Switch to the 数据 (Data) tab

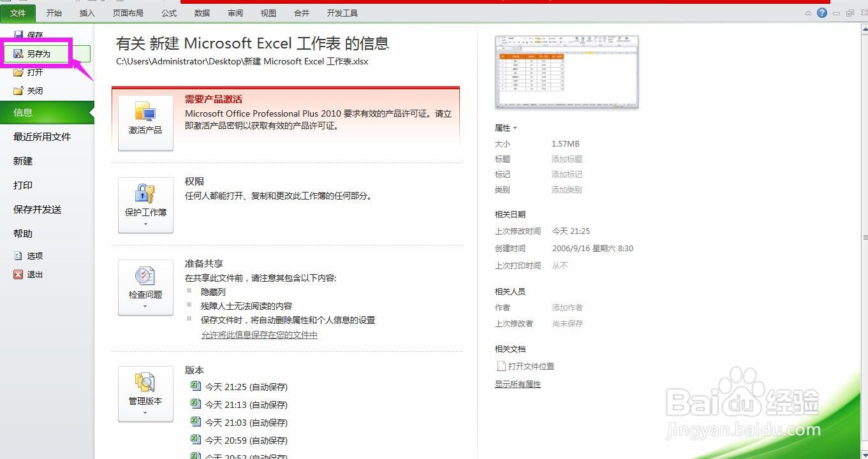(x=202, y=13)
